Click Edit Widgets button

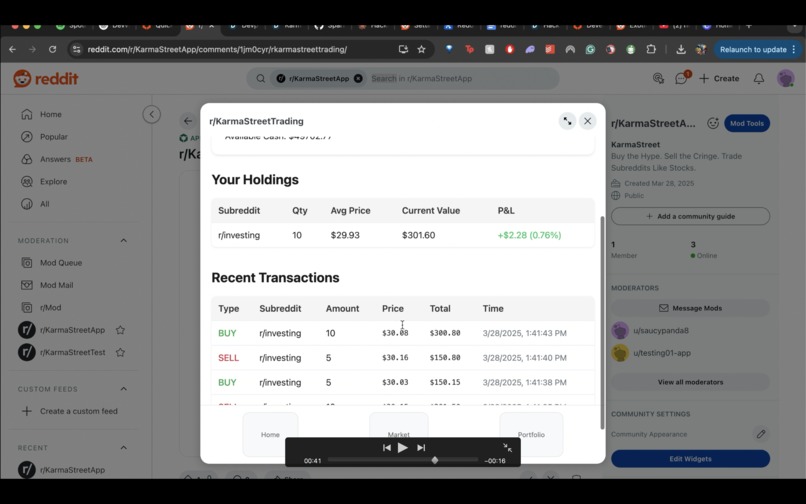pos(690,459)
